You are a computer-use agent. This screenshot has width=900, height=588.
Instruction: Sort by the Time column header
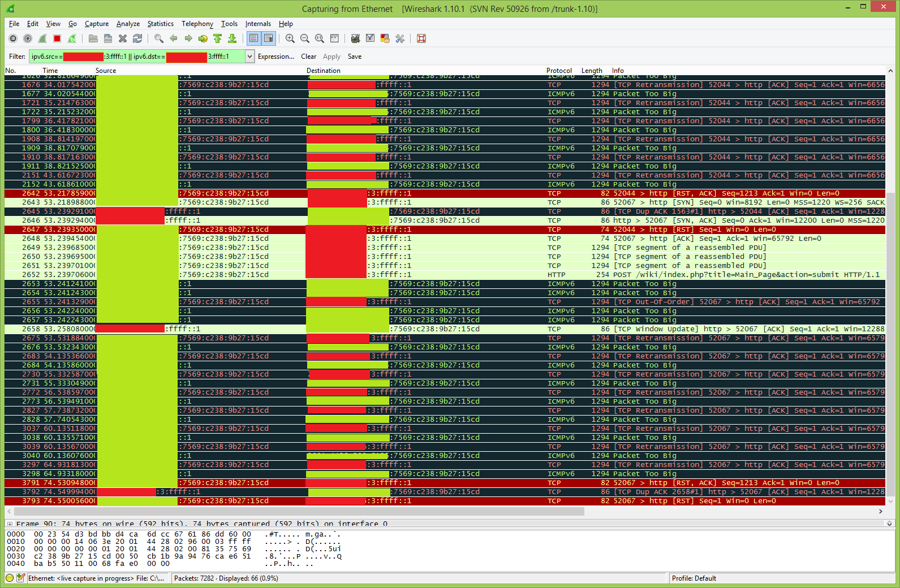point(50,71)
